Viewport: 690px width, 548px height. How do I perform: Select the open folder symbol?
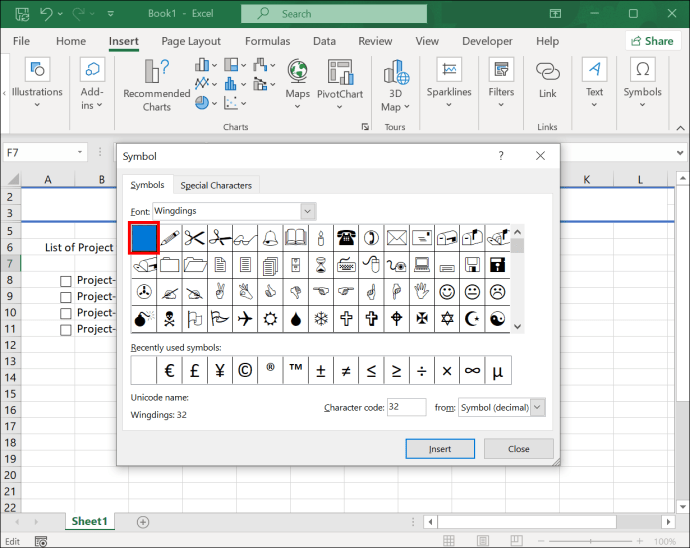(x=194, y=265)
